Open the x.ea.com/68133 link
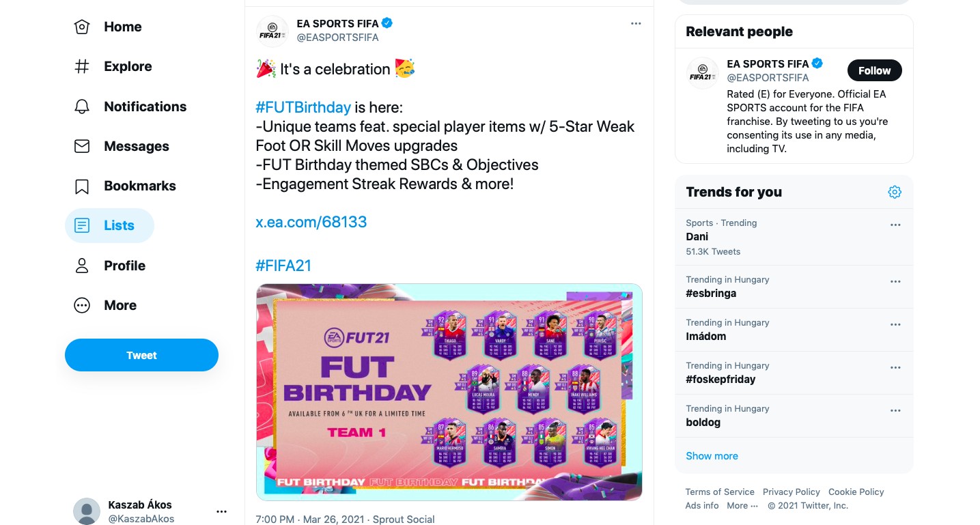Viewport: 980px width, 525px height. (311, 222)
